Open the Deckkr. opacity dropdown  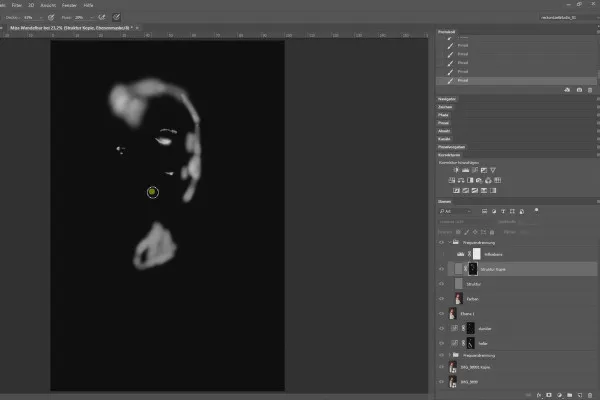pyautogui.click(x=41, y=18)
